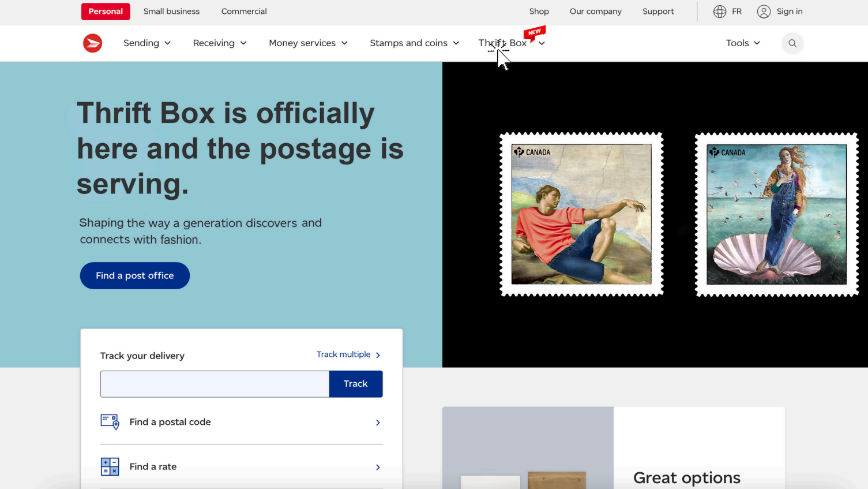Click the 'Great options' card heading
The width and height of the screenshot is (868, 489).
tap(687, 478)
